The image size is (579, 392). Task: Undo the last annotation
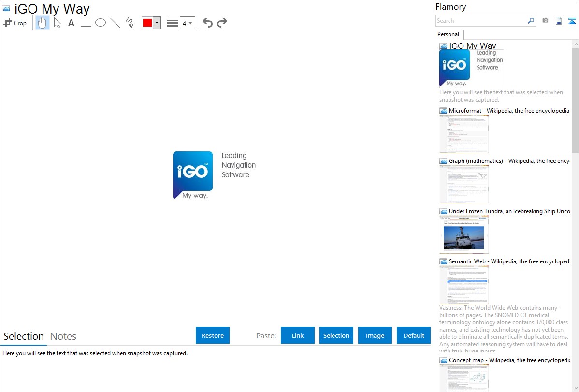coord(207,23)
